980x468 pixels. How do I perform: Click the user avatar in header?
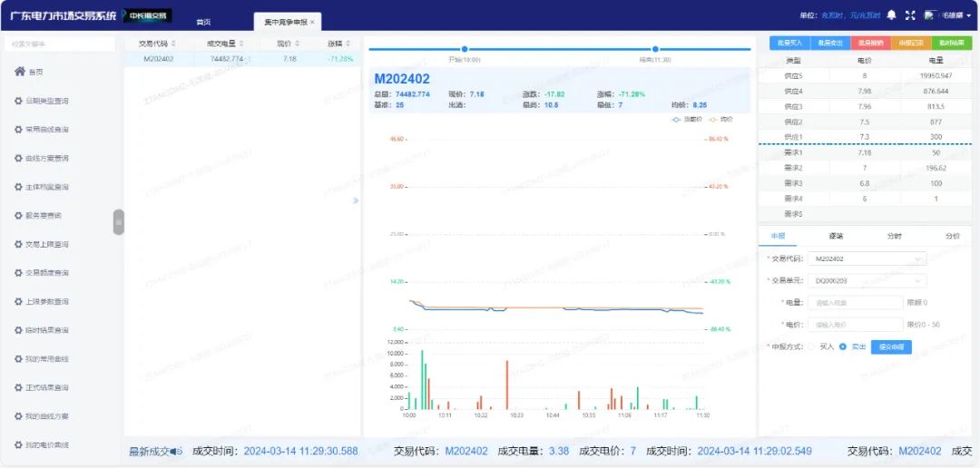[929, 15]
